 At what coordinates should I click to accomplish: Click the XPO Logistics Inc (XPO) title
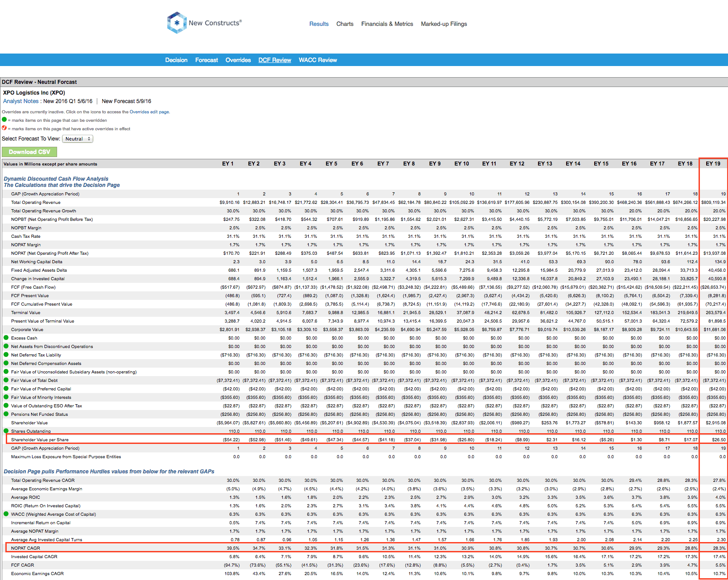(34, 93)
